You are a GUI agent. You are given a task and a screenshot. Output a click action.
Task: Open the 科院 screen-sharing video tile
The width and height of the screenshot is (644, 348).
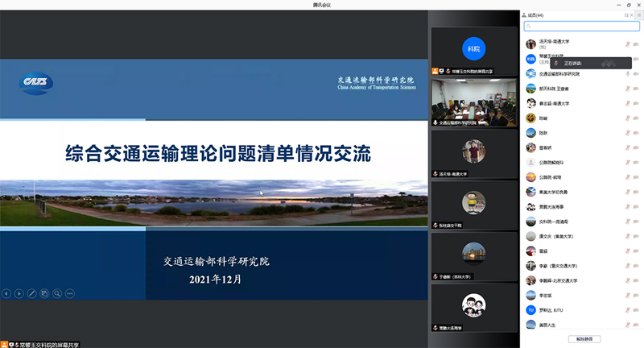(x=474, y=51)
